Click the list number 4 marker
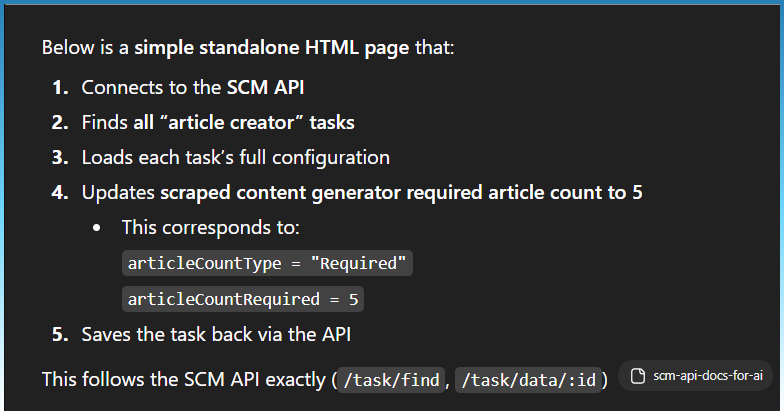The image size is (784, 415). point(60,192)
